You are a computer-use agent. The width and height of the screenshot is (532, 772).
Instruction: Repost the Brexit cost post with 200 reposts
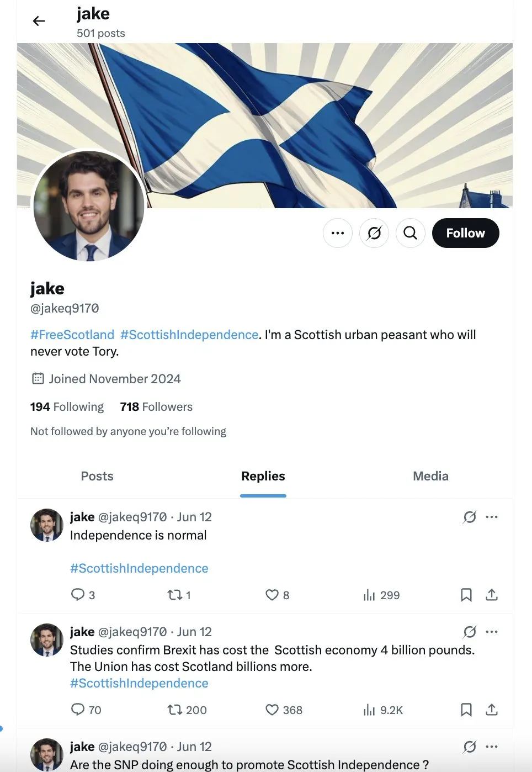187,710
